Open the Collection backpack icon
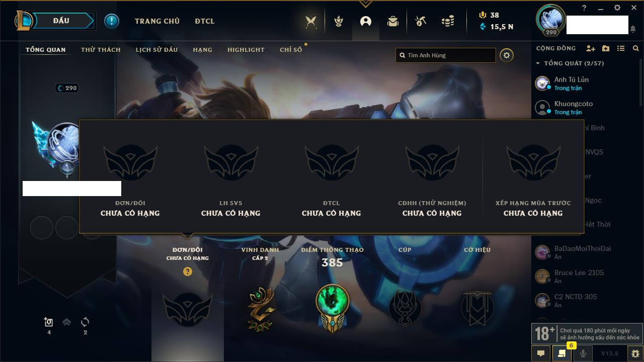Viewport: 644px width, 362px height. [x=393, y=21]
